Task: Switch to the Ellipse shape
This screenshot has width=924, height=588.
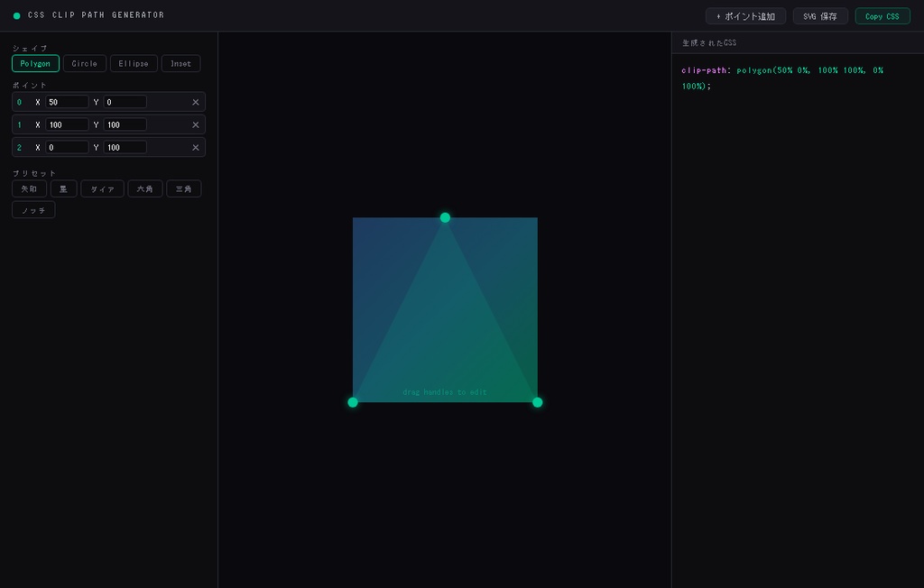Action: [134, 64]
